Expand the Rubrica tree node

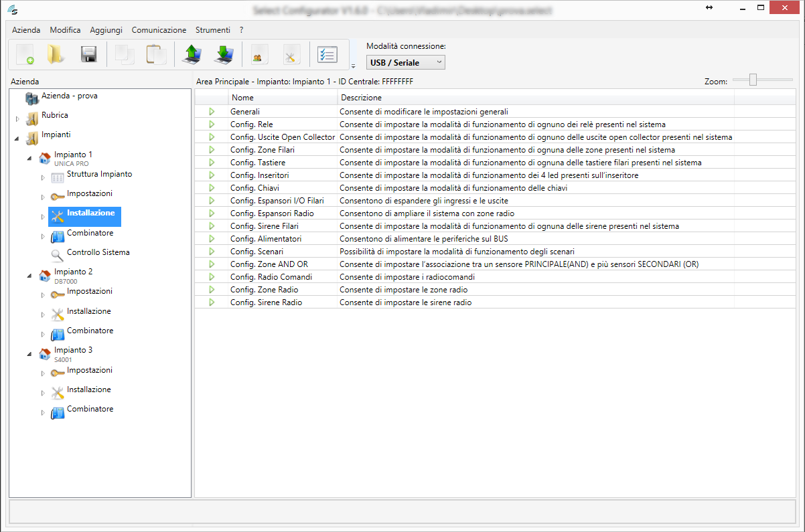click(18, 119)
